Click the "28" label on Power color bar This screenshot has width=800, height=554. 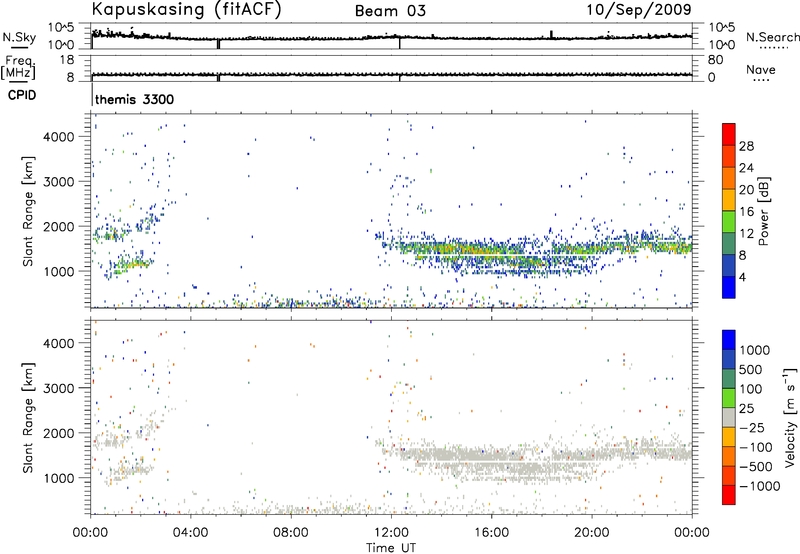tap(746, 146)
